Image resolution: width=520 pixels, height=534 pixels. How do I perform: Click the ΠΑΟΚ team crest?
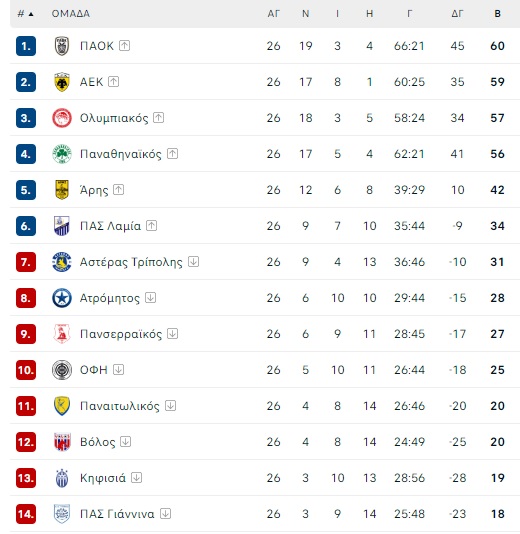[x=62, y=46]
